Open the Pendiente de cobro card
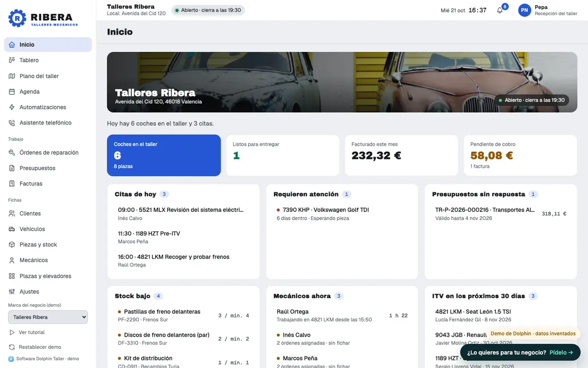This screenshot has height=368, width=588. pos(520,155)
